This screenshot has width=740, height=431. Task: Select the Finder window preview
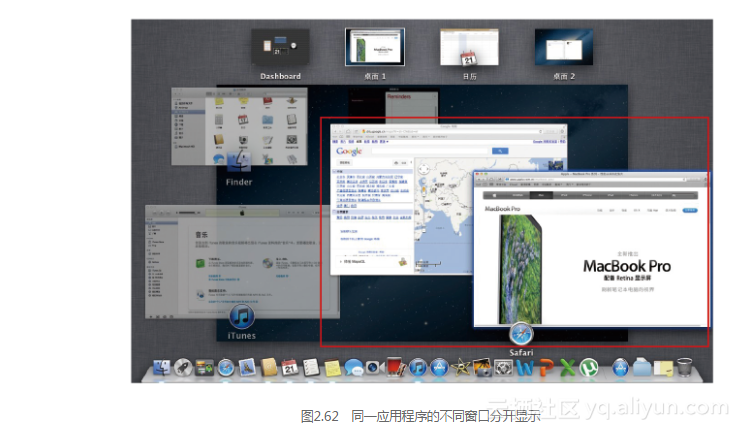(x=239, y=126)
